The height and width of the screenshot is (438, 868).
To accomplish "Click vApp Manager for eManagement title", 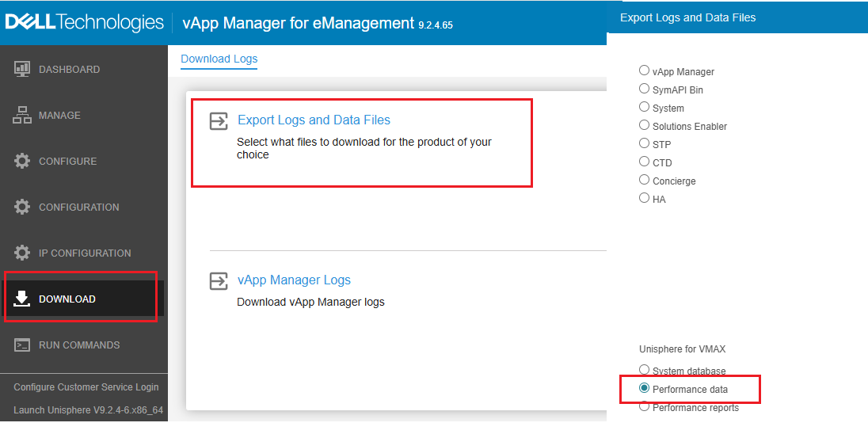I will [298, 23].
